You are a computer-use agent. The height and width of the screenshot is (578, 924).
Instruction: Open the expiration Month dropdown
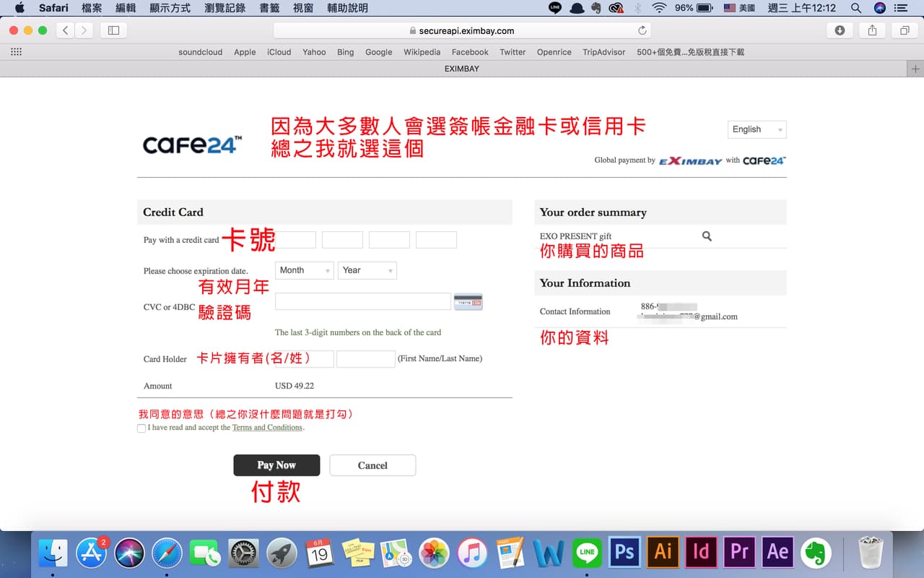pyautogui.click(x=305, y=270)
